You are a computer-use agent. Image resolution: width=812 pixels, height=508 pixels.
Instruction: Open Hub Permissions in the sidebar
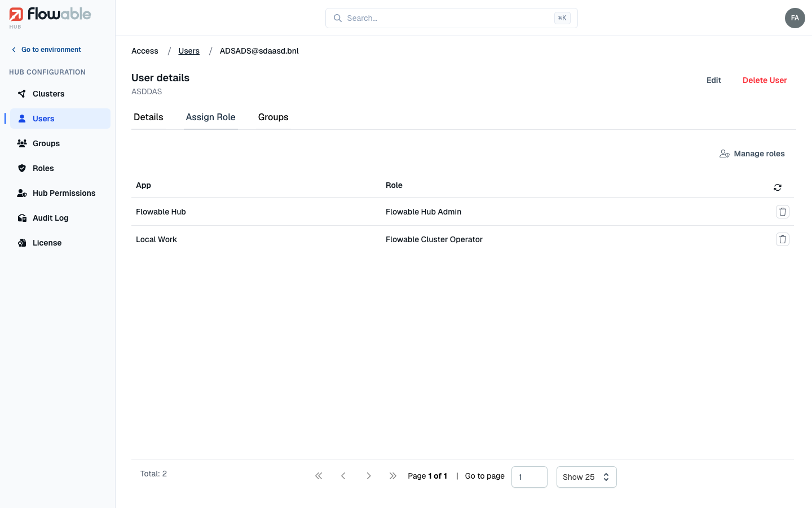[60, 193]
